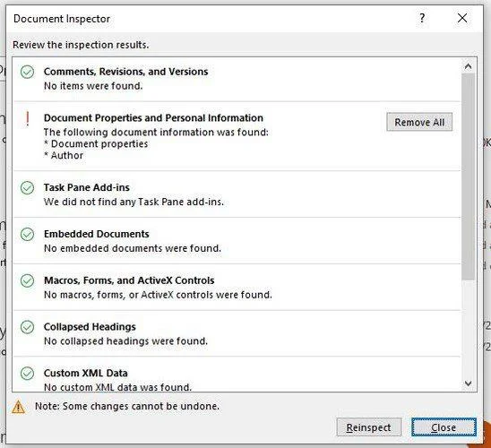Viewport: 491px width, 448px height.
Task: Select the Collapsed Headings result heading
Action: click(x=90, y=327)
